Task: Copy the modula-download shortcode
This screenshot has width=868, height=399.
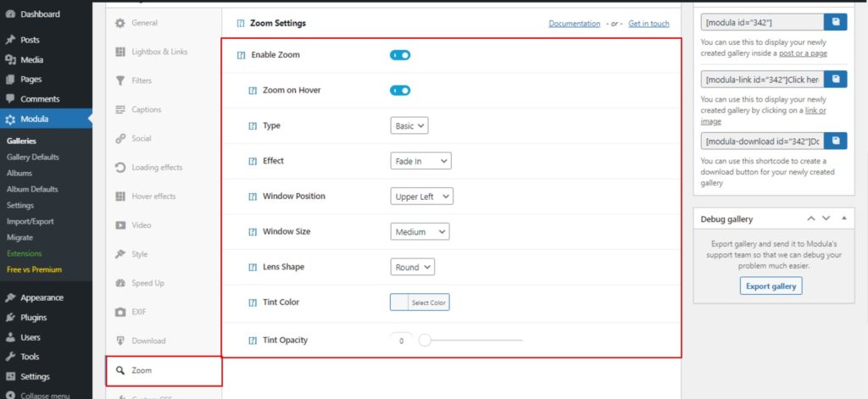Action: (x=836, y=141)
